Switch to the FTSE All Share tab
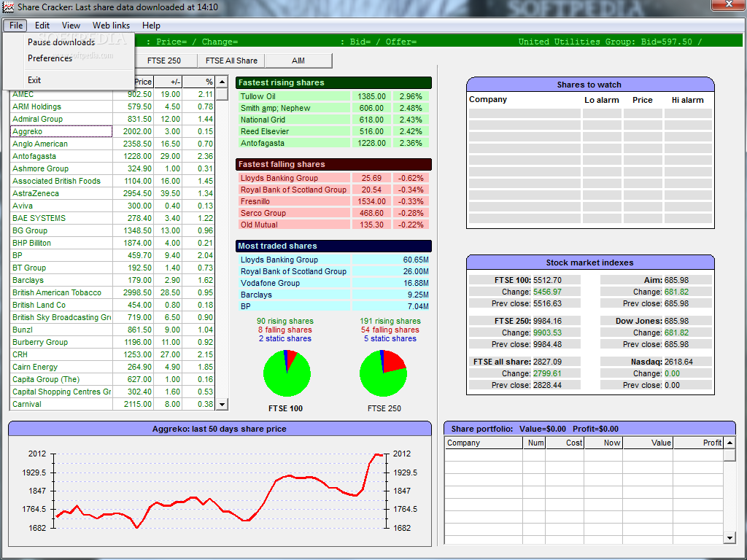 (231, 61)
